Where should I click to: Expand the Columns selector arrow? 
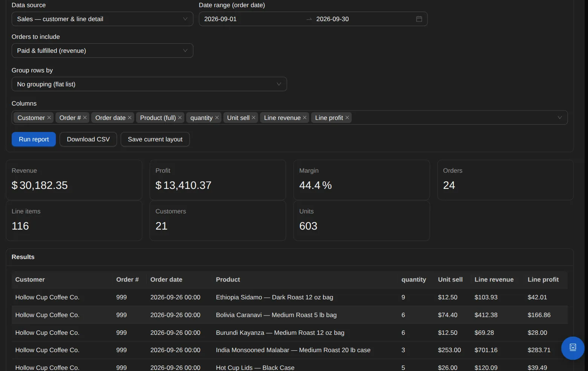560,118
